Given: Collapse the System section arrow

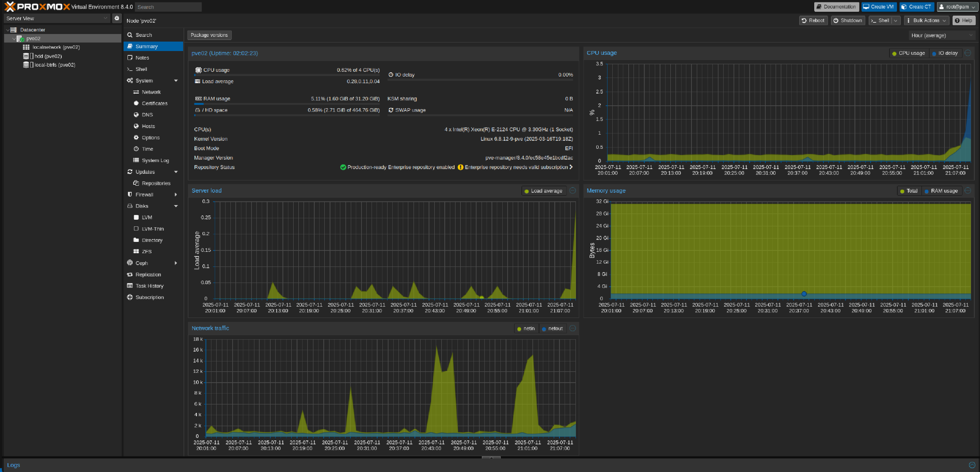Looking at the screenshot, I should pos(176,81).
